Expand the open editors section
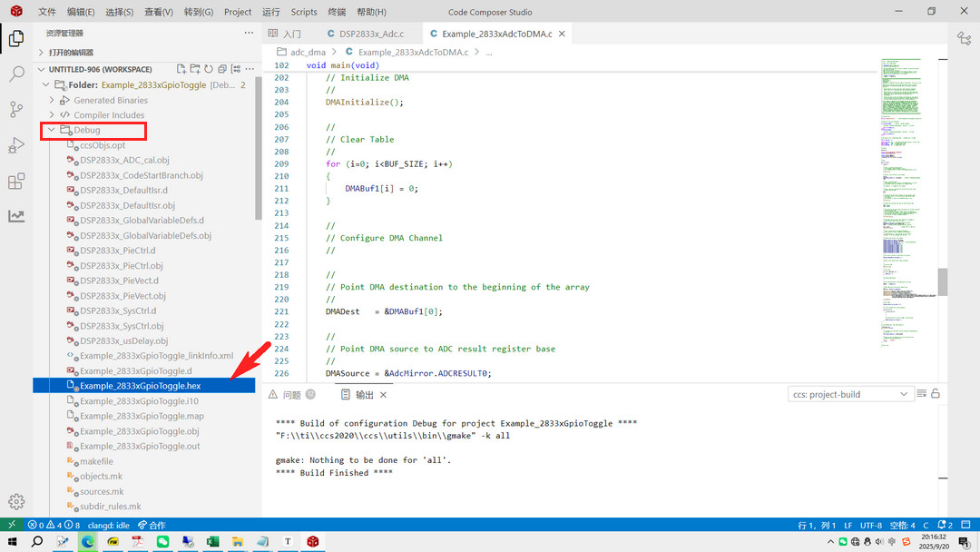The width and height of the screenshot is (980, 552). coord(41,53)
